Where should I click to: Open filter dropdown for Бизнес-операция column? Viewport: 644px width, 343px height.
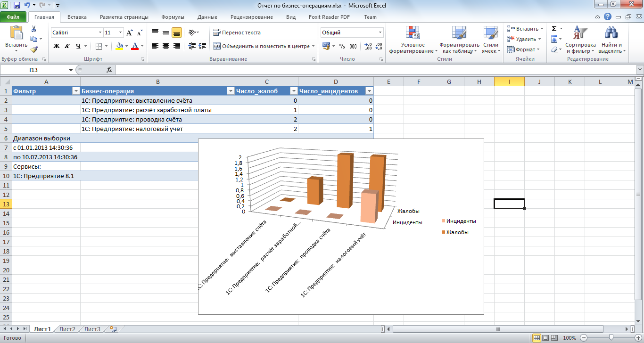coord(231,91)
